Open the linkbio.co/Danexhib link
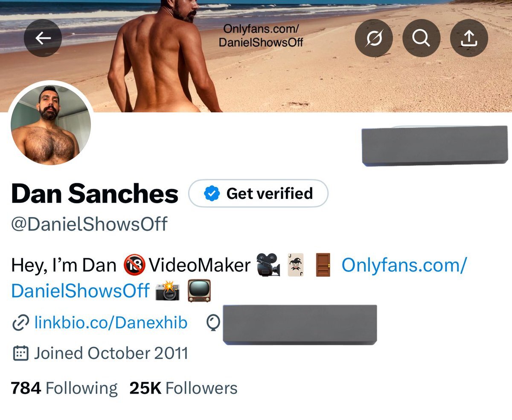 tap(111, 323)
